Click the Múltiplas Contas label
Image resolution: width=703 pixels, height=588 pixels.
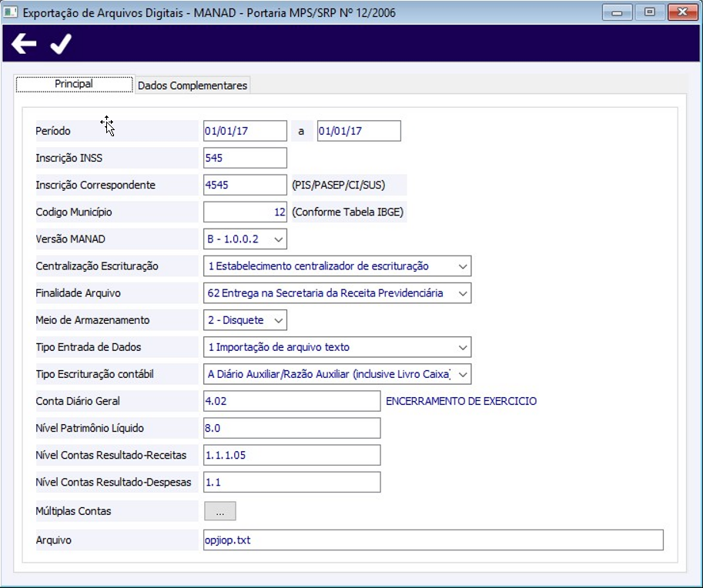(x=73, y=511)
